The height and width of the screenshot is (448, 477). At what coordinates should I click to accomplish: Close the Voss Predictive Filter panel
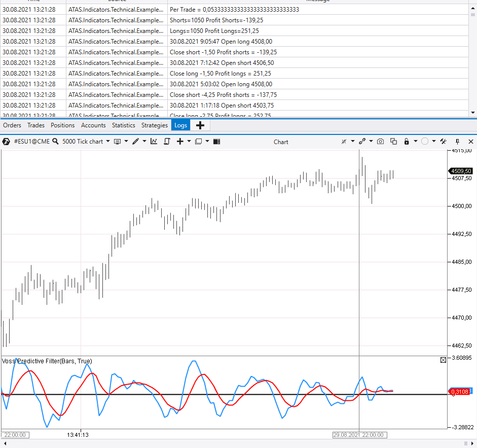pos(443,360)
